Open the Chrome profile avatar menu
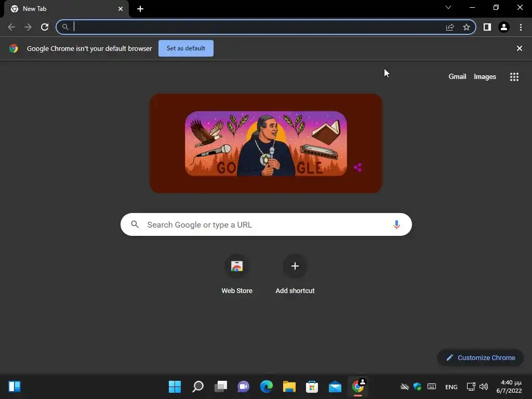Viewport: 532px width, 399px height. [x=504, y=27]
